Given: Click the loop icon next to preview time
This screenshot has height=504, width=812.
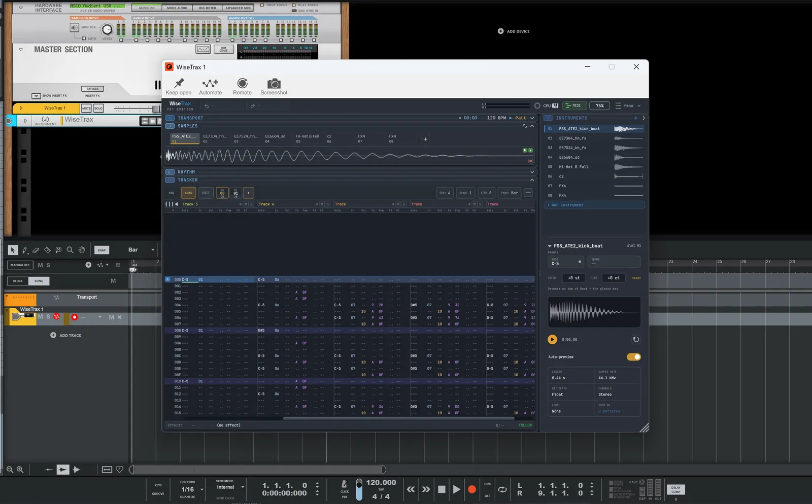Looking at the screenshot, I should coord(636,340).
